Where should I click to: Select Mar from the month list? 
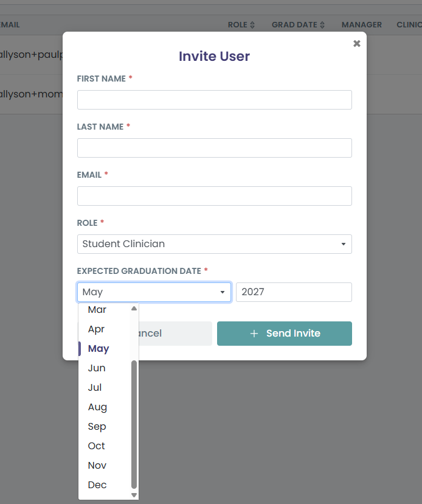click(x=105, y=310)
